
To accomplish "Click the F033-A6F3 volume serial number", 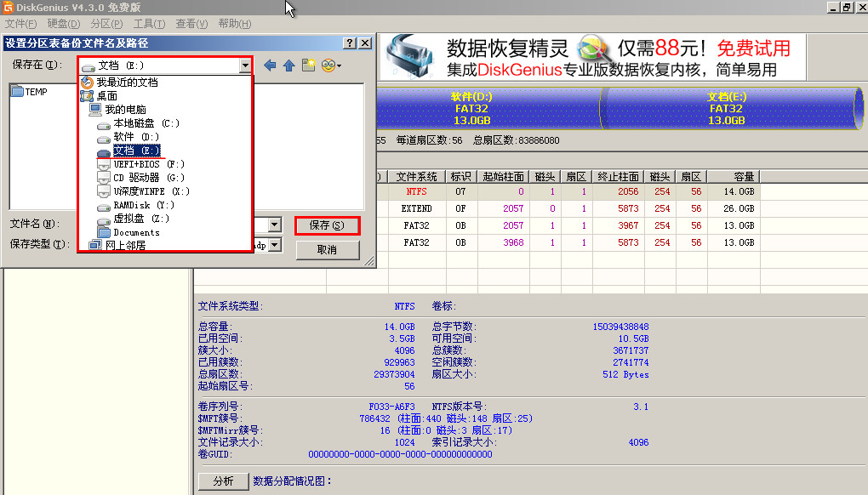I will 392,407.
